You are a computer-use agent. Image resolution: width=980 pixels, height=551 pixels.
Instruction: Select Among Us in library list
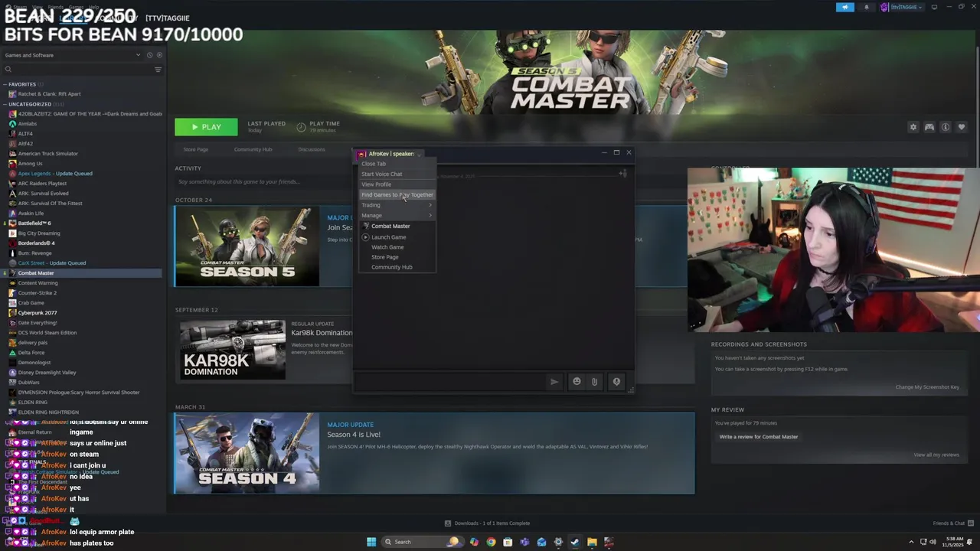30,164
